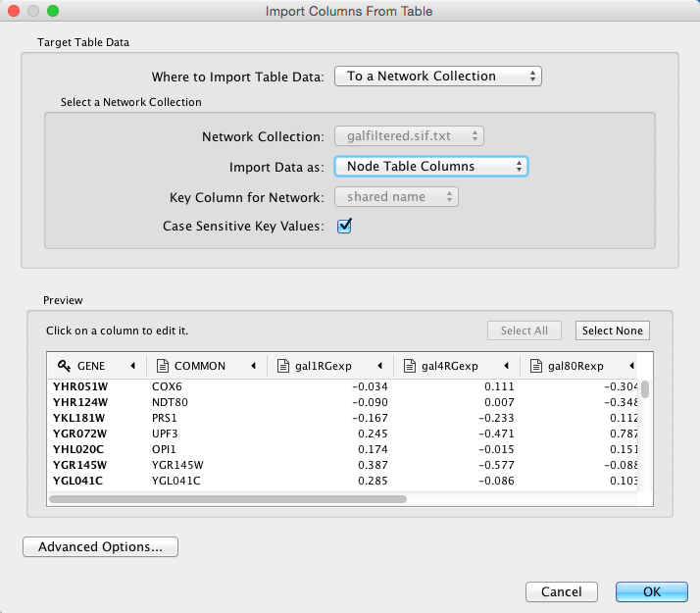700x613 pixels.
Task: Cancel the import dialog
Action: tap(561, 591)
